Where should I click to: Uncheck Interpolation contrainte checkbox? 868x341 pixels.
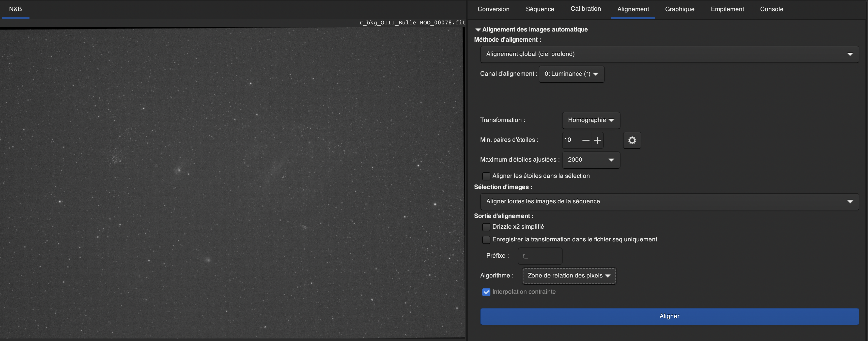(486, 292)
